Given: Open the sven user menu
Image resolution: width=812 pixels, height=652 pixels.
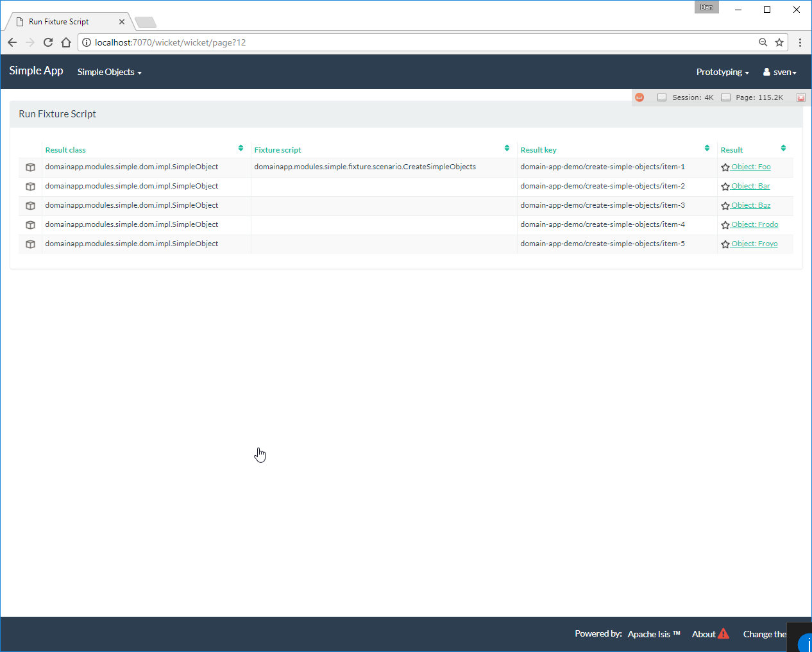Looking at the screenshot, I should [x=780, y=72].
